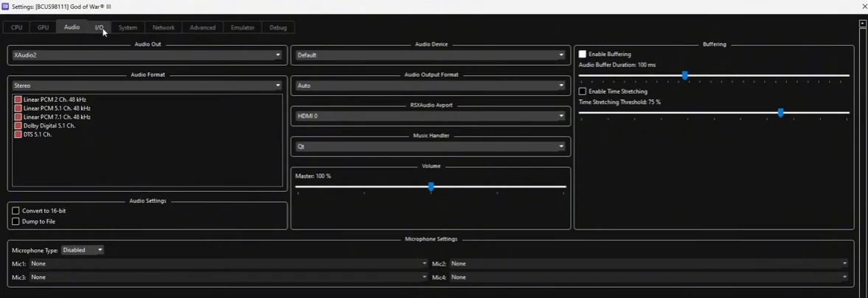Go to the Emulator tab

tap(242, 27)
